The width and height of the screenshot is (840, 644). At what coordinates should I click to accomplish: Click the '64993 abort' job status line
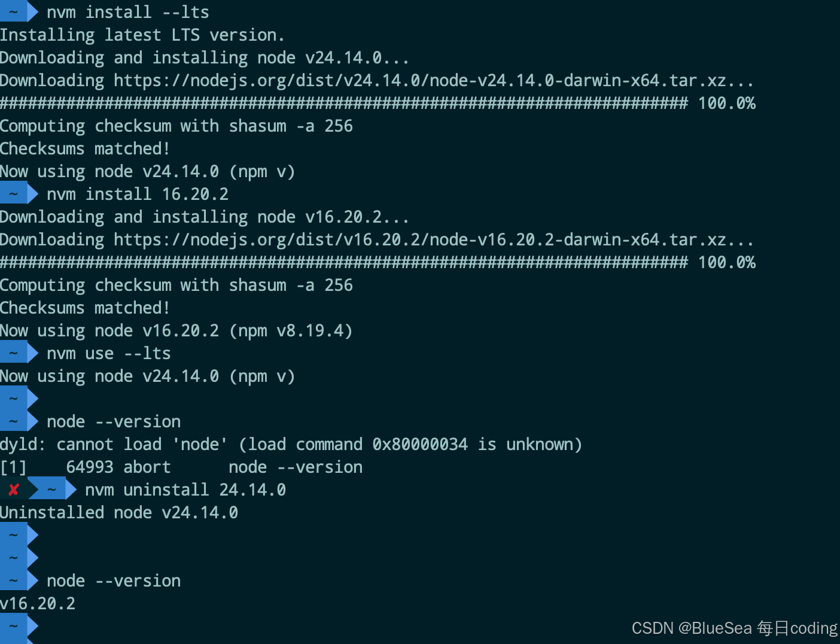point(181,467)
